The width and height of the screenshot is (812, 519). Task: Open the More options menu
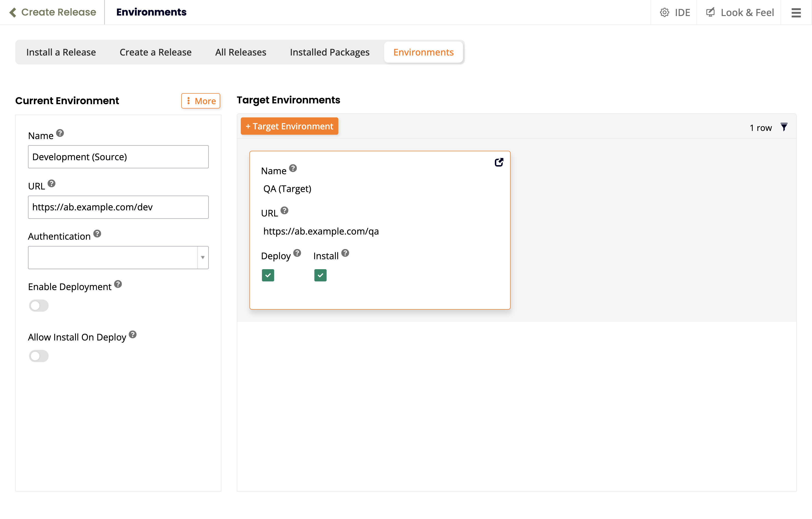[201, 101]
